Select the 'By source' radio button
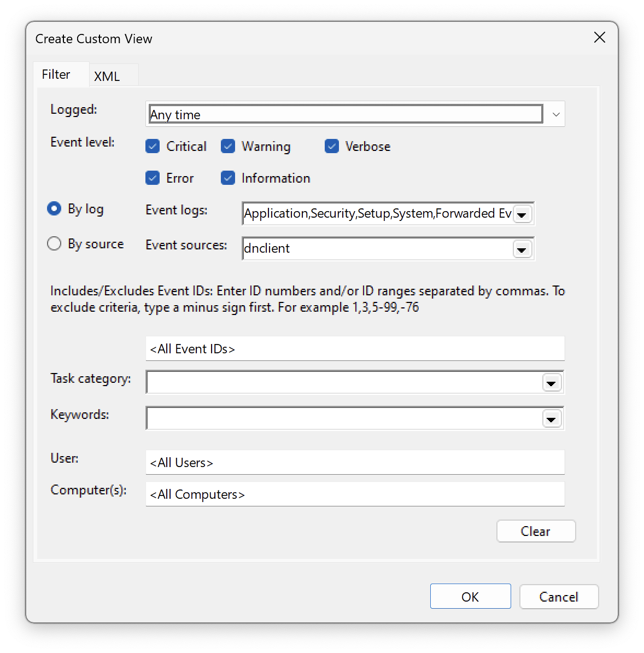 [54, 243]
